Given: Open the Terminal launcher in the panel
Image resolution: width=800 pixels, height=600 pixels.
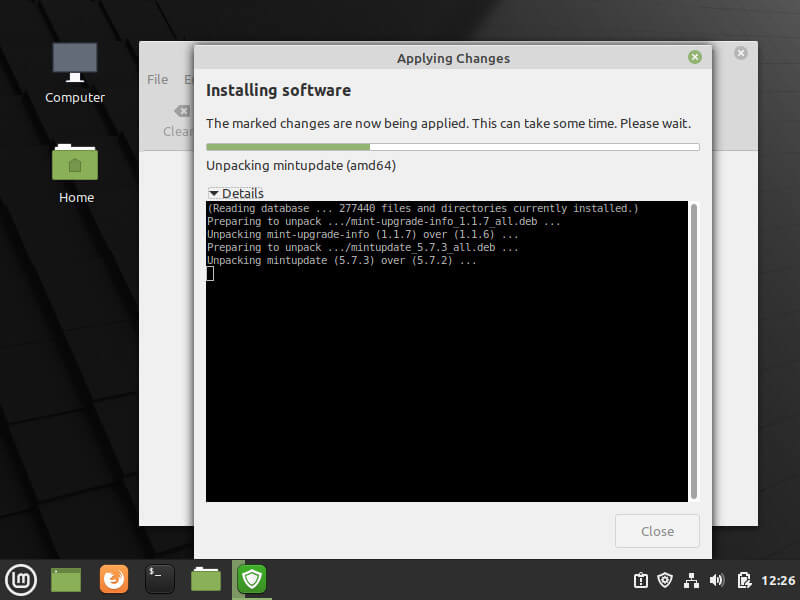Looking at the screenshot, I should click(x=160, y=579).
